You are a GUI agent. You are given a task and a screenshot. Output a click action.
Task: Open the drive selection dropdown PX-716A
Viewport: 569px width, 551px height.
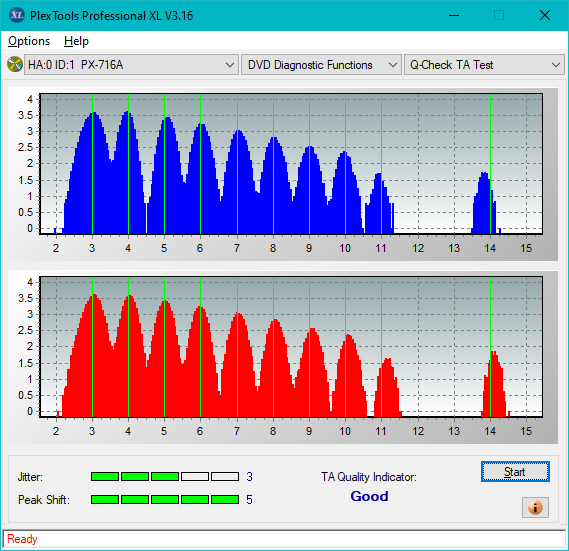click(x=131, y=65)
